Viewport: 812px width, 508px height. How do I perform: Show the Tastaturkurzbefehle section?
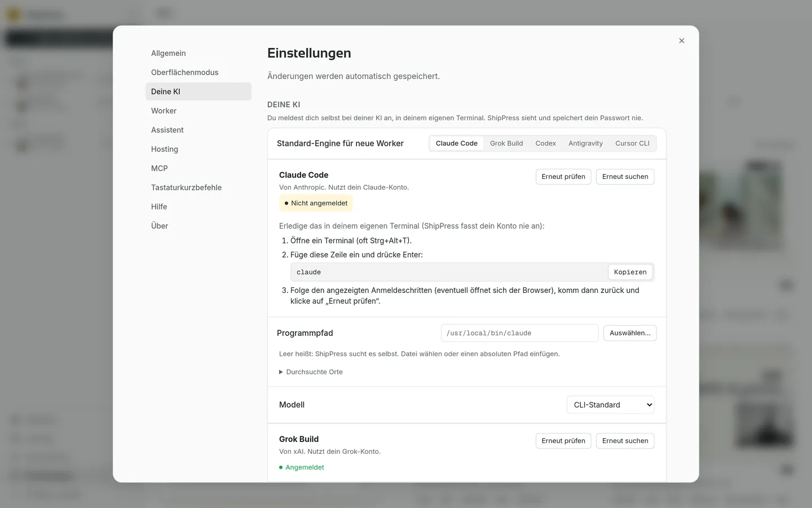(198, 187)
